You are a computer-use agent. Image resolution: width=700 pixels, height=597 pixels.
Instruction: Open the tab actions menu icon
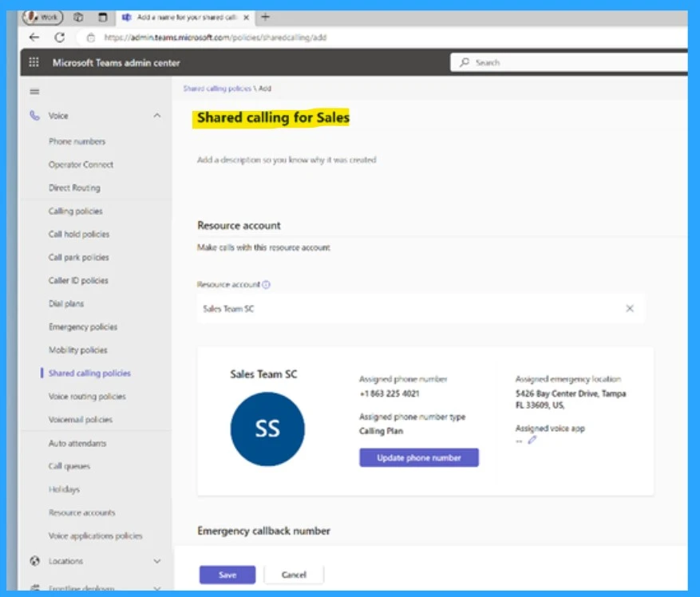pos(103,17)
